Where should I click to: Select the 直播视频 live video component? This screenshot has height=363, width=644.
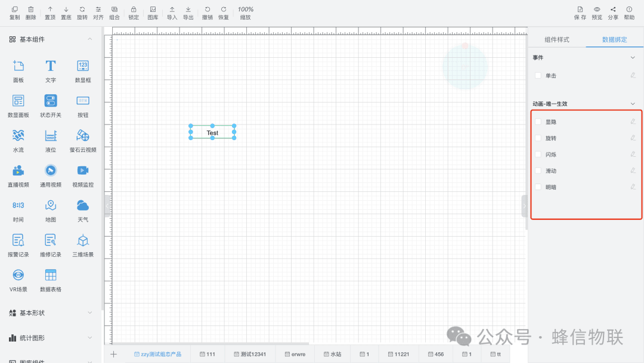coord(18,176)
